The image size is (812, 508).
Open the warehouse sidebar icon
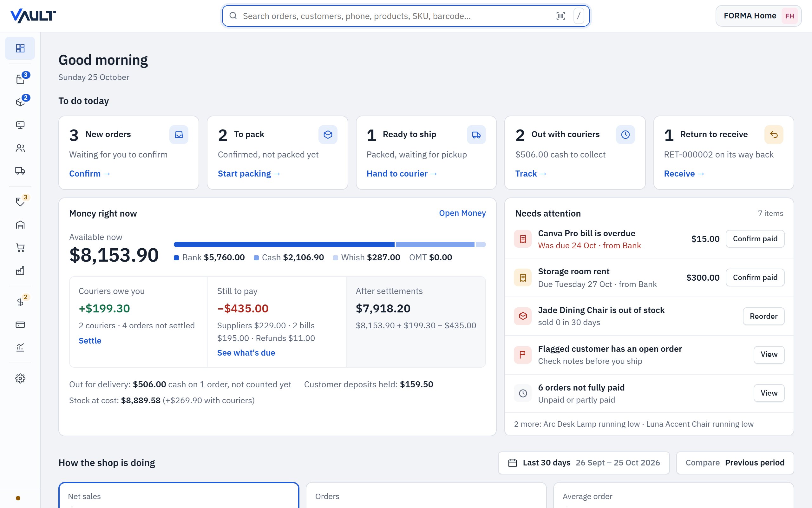[20, 225]
